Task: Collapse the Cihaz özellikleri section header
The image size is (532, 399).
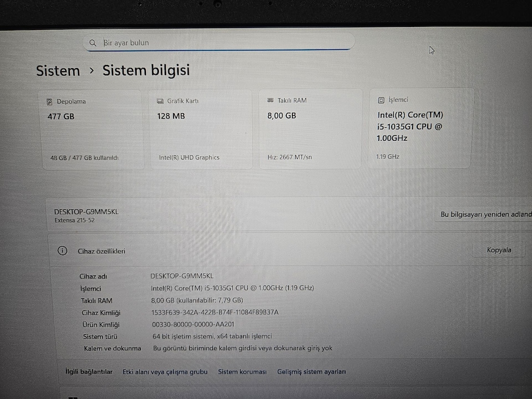Action: 290,250
